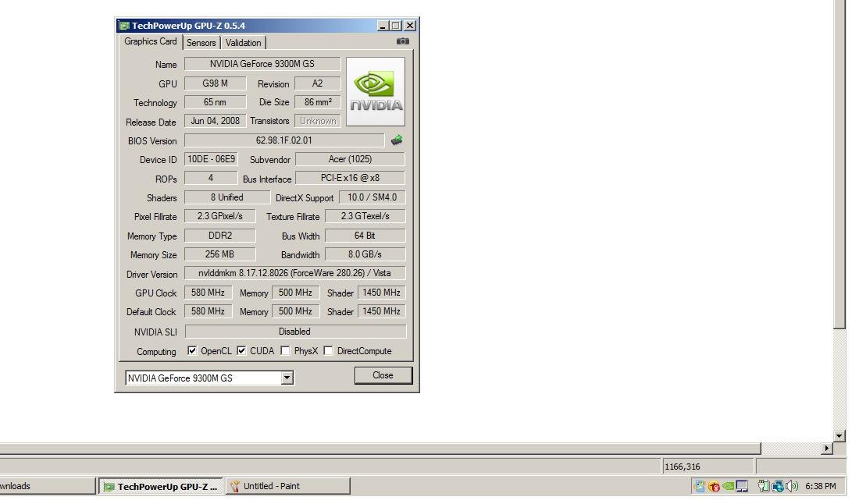Image resolution: width=852 pixels, height=504 pixels.
Task: Switch to TechPowerUp GPU-Z taskbar button
Action: coord(161,486)
